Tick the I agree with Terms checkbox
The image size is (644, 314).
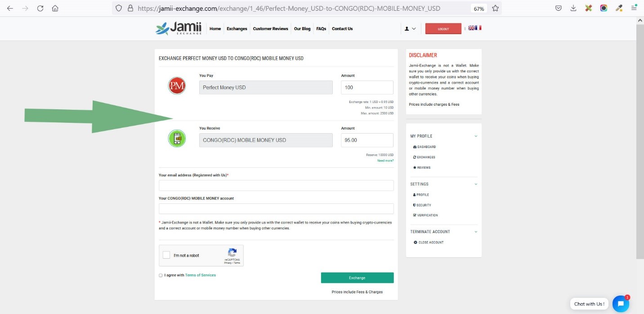click(161, 275)
